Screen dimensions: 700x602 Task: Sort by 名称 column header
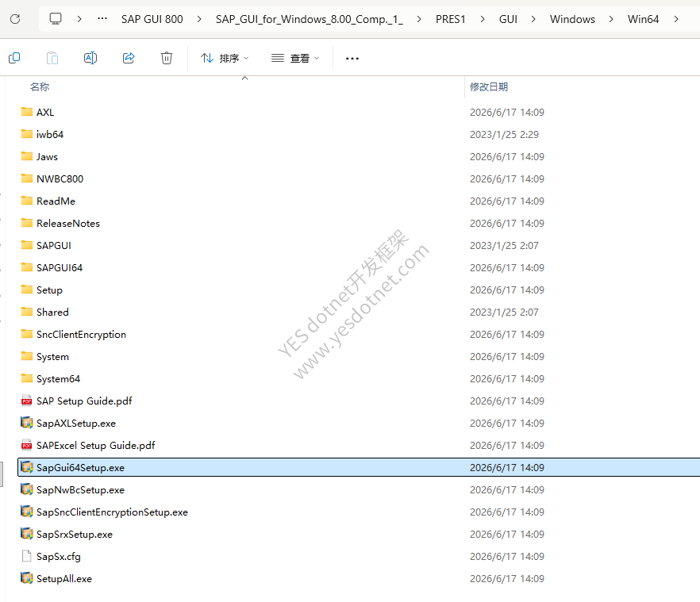click(x=40, y=87)
